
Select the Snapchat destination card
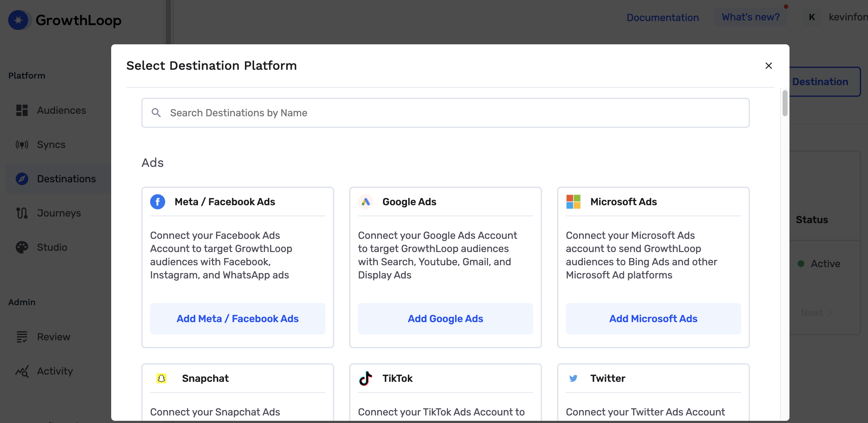(x=237, y=393)
